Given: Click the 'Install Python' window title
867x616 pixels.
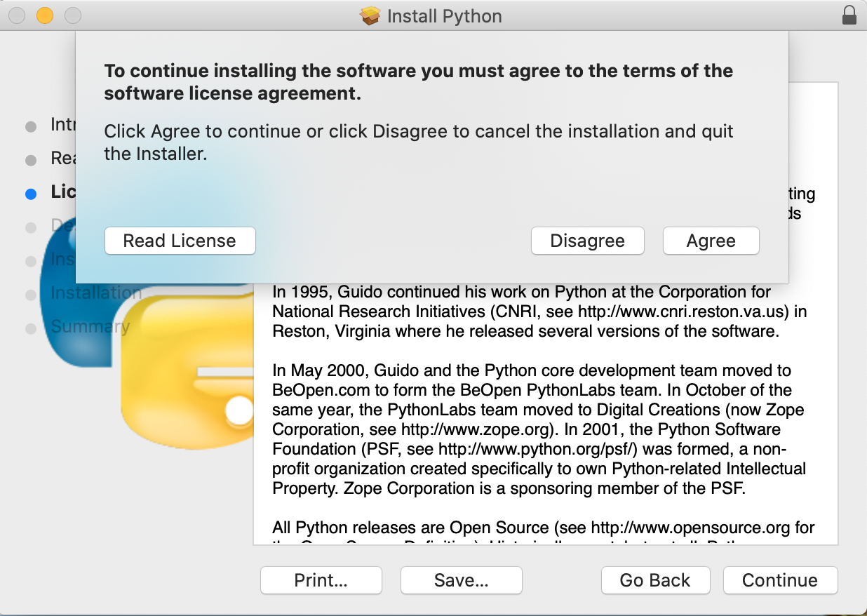Looking at the screenshot, I should [444, 15].
